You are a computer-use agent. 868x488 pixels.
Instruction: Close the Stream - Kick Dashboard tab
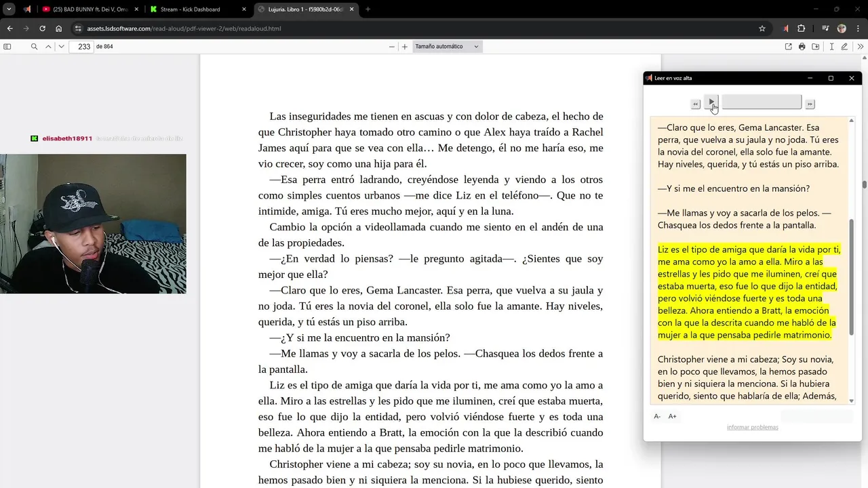tap(244, 9)
